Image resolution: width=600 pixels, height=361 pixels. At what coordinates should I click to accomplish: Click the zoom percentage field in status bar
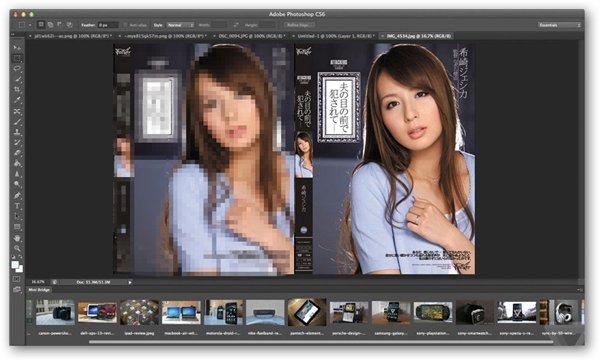[x=38, y=282]
